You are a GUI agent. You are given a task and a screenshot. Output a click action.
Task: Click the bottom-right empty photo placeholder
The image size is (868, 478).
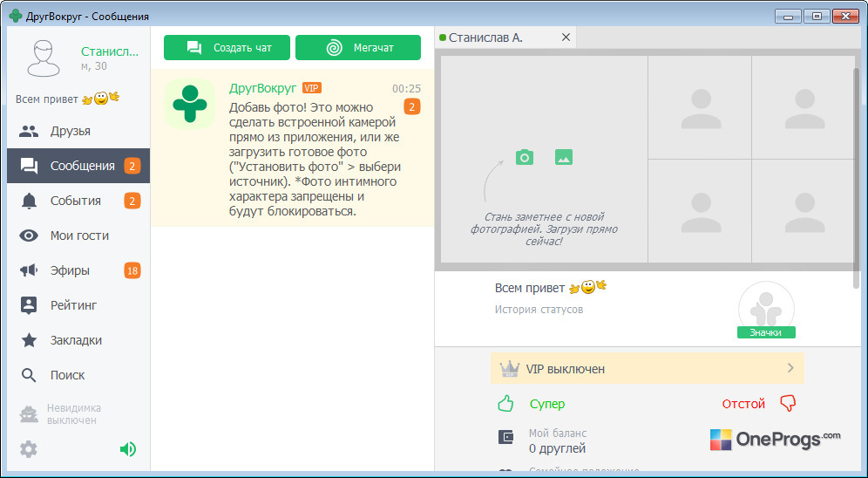[803, 211]
